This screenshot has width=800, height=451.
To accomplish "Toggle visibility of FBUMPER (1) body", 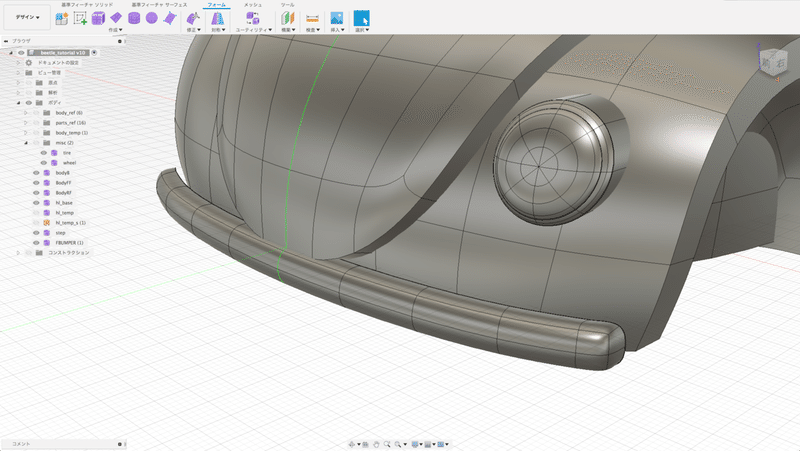I will pyautogui.click(x=35, y=243).
